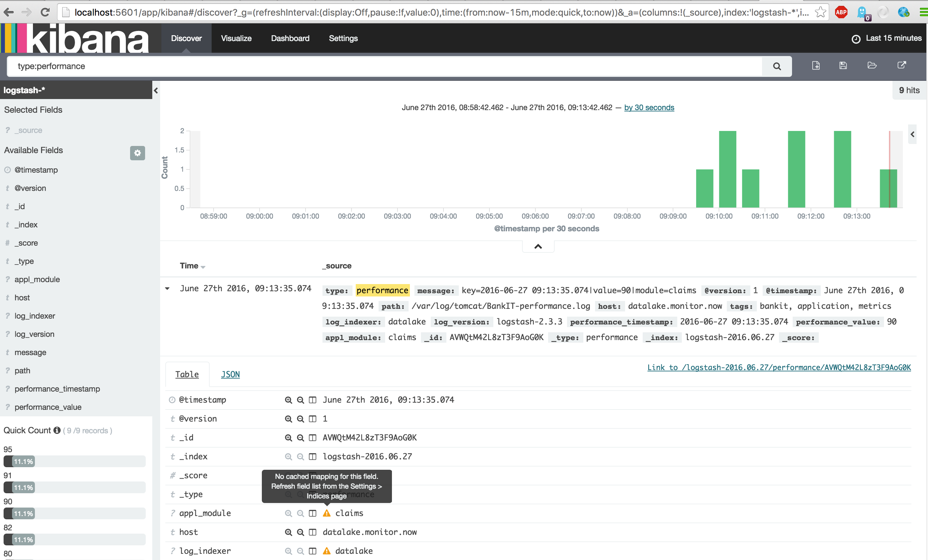The height and width of the screenshot is (560, 928).
Task: Filter for value on @timestamp row
Action: (289, 400)
